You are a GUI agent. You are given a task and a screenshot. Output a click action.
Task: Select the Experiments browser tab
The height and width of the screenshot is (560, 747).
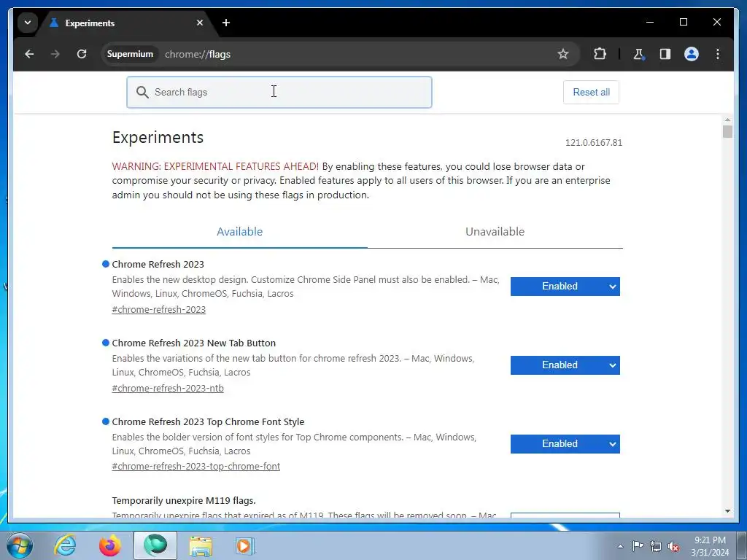coord(128,23)
